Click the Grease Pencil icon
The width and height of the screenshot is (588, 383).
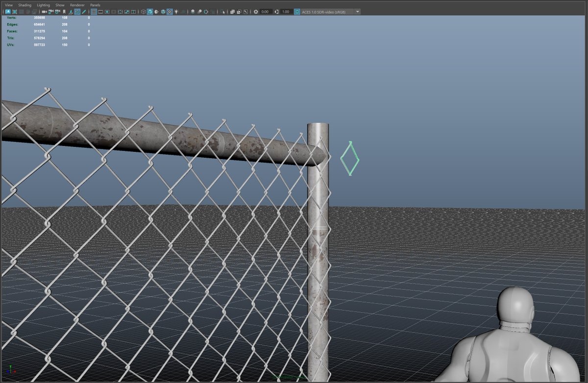[84, 12]
